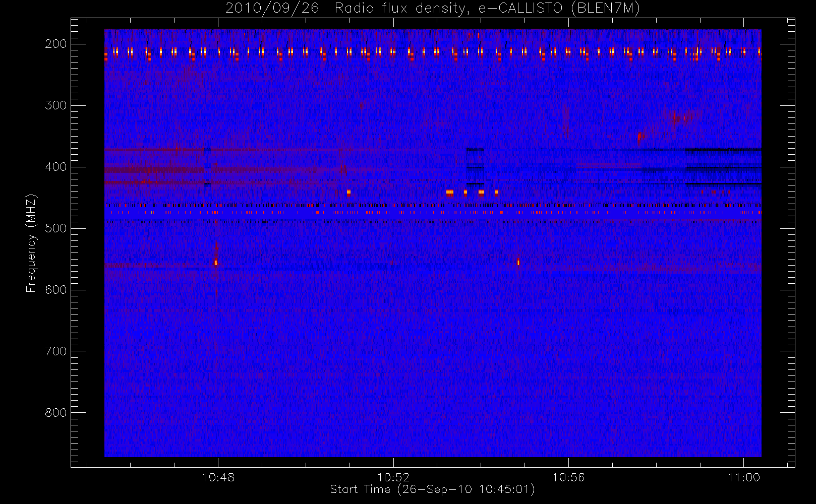Click the 10:56 time tick label

(x=568, y=477)
